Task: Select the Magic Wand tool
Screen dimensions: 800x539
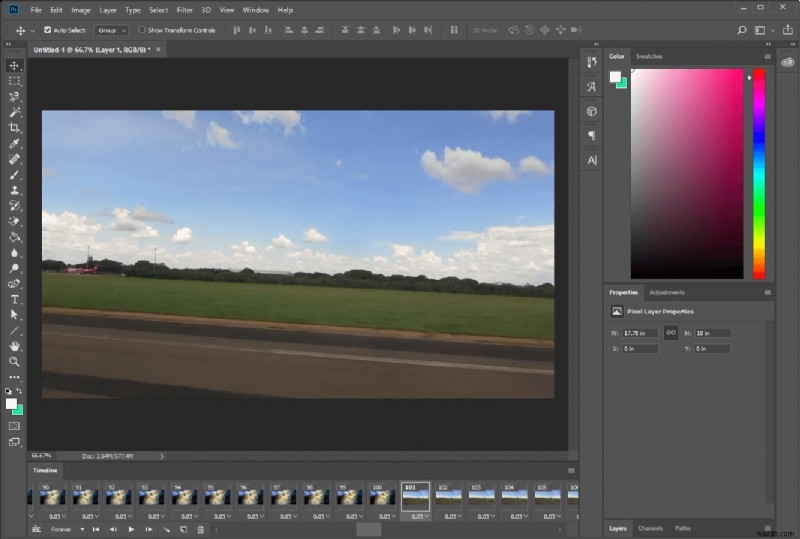Action: point(14,112)
